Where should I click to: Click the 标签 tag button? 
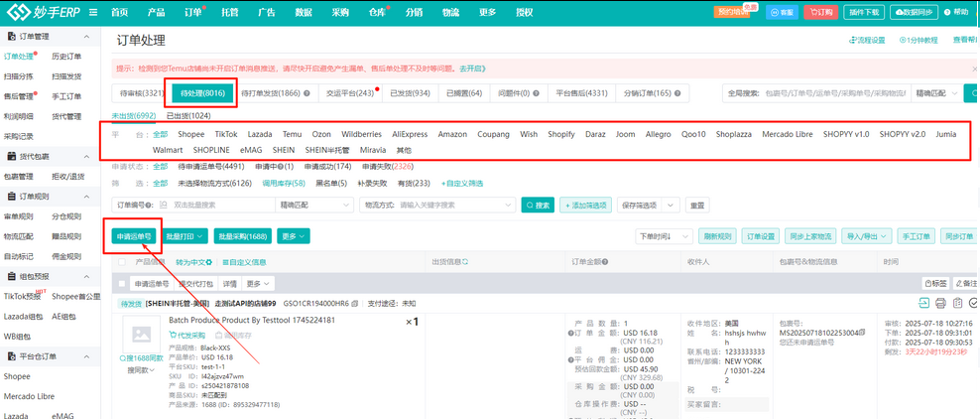(x=935, y=283)
